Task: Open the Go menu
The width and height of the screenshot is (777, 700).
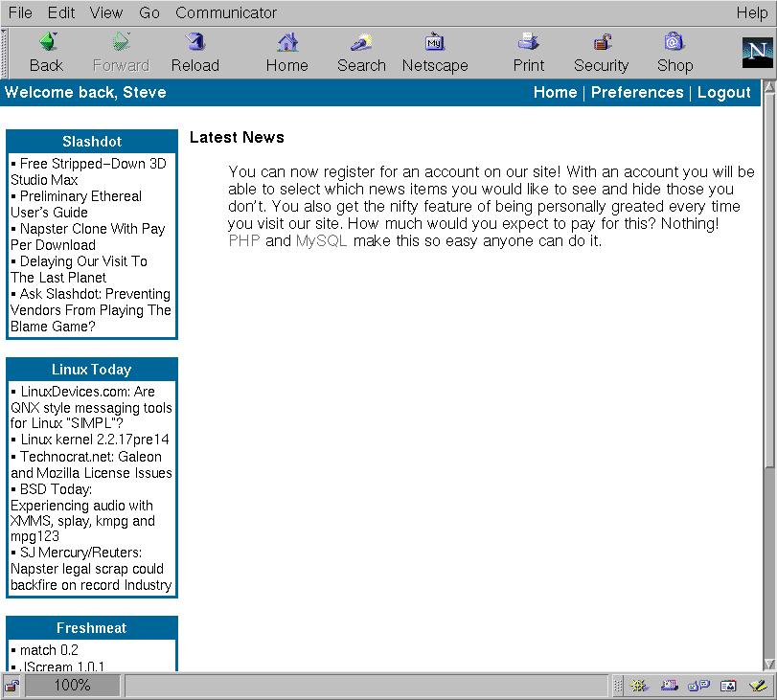Action: pyautogui.click(x=149, y=12)
